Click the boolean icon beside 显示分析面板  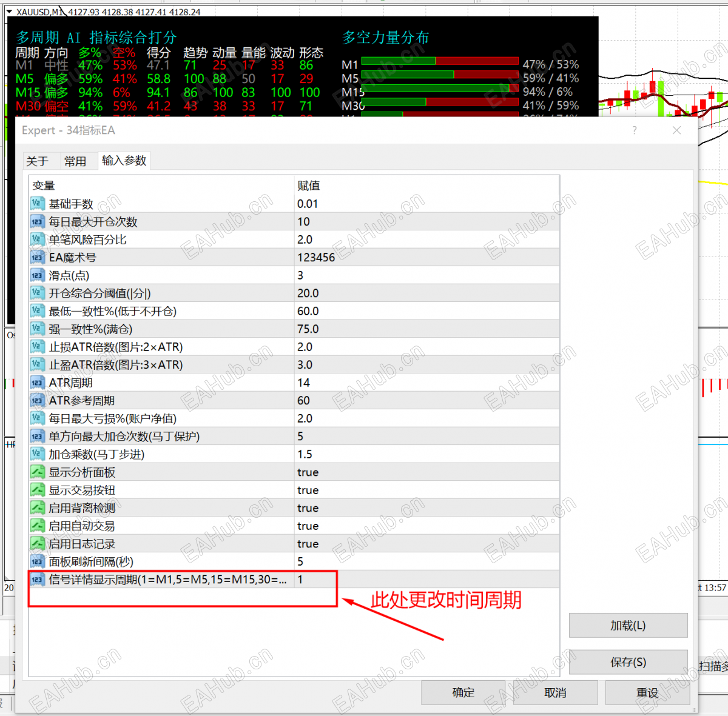pyautogui.click(x=37, y=472)
